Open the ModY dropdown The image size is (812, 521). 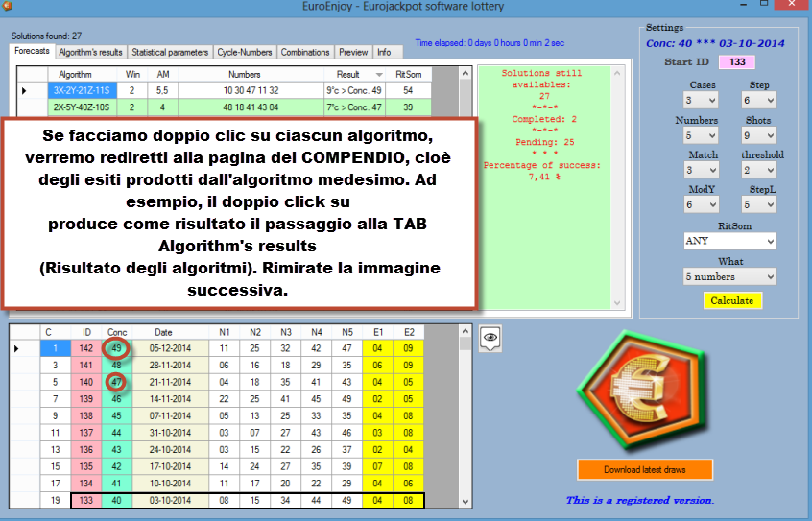pos(702,204)
